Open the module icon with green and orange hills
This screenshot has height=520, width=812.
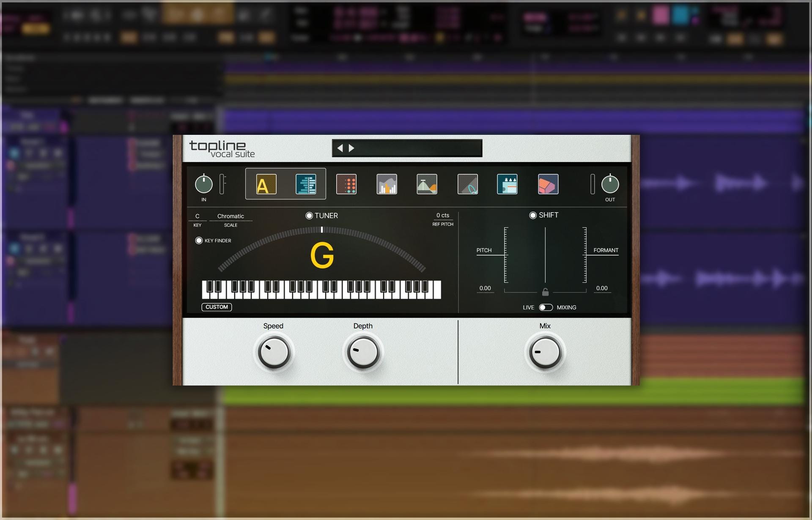427,184
